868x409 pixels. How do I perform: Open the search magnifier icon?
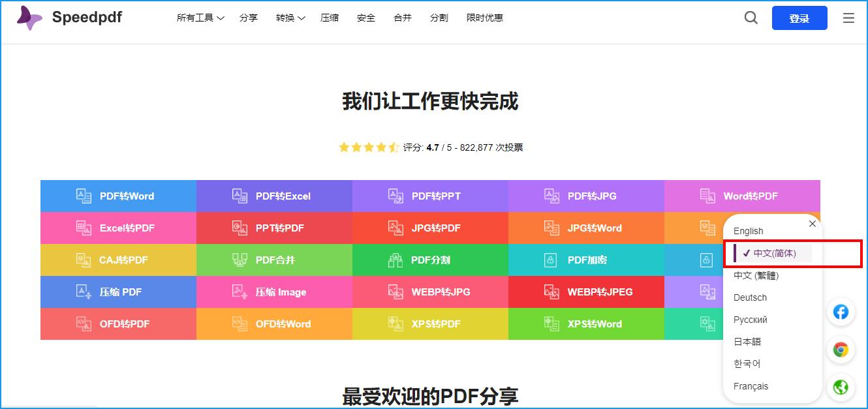751,18
